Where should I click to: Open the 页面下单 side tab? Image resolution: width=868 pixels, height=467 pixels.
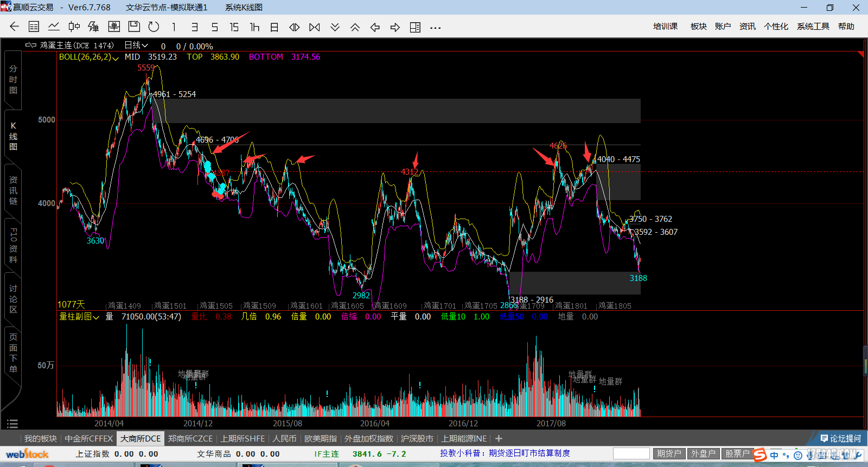pos(13,353)
